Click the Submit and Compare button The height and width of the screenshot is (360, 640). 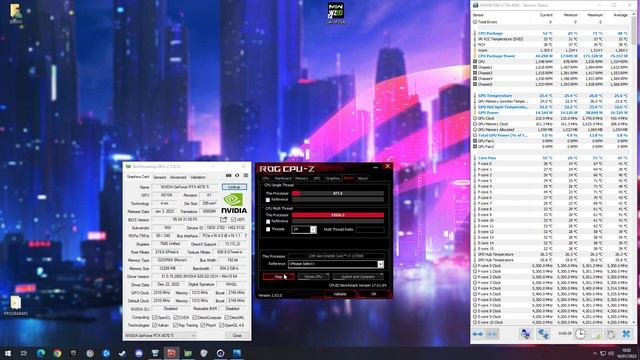click(x=358, y=277)
